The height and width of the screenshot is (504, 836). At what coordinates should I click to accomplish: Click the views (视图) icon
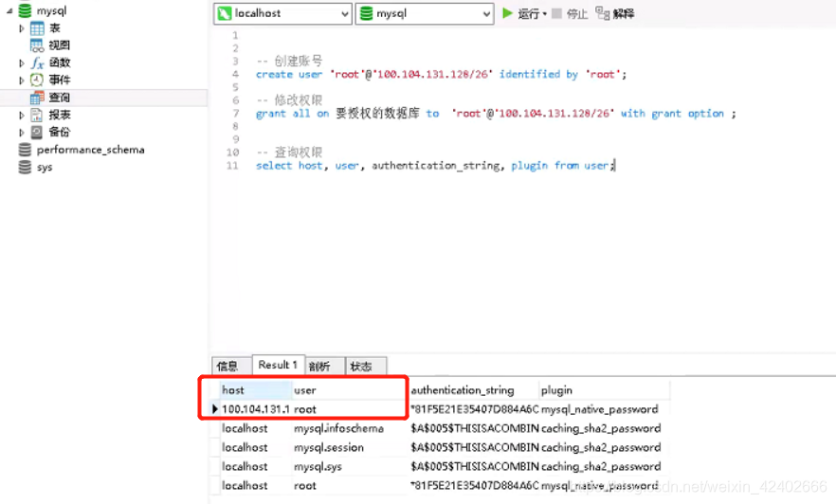(x=37, y=45)
